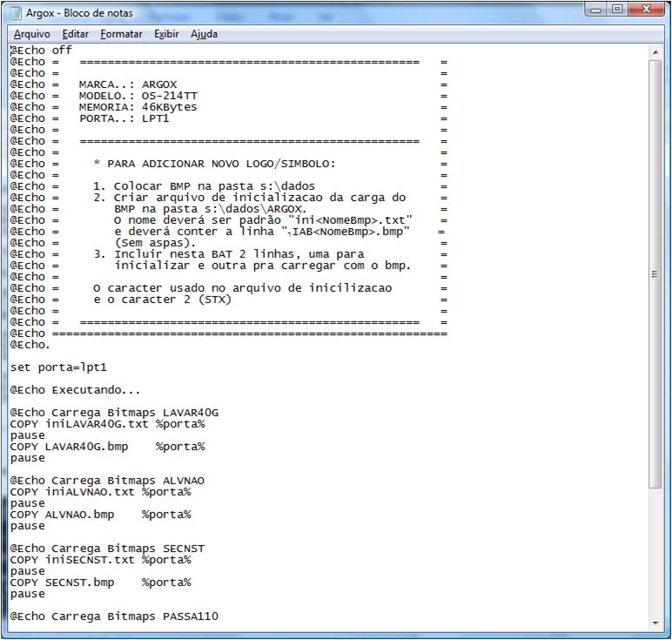Click the vertical scrollbar down arrow
This screenshot has width=672, height=640.
click(656, 622)
